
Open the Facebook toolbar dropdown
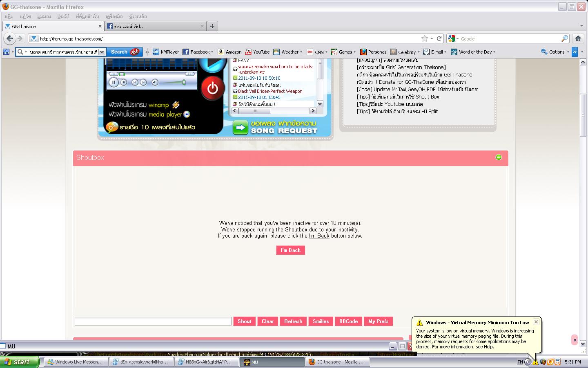pyautogui.click(x=212, y=52)
